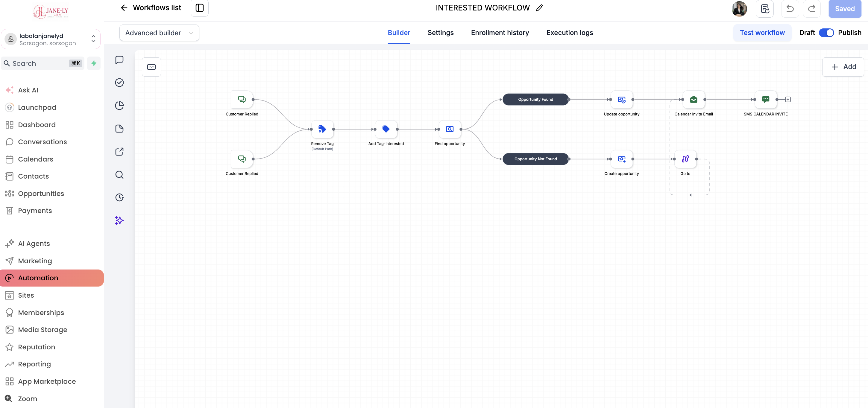The width and height of the screenshot is (868, 408).
Task: Click the sidebar Search field
Action: click(x=43, y=63)
